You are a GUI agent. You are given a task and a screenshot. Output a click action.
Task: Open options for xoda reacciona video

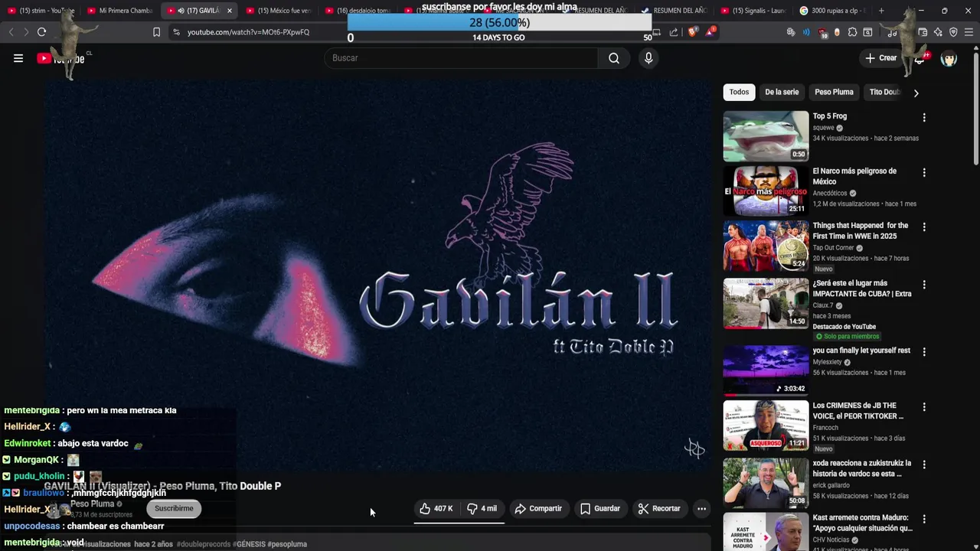pos(924,465)
